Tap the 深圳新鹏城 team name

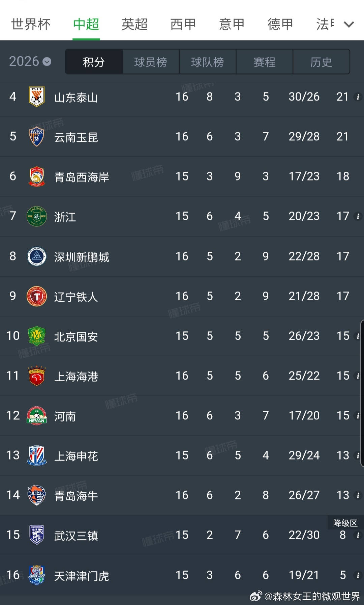[82, 257]
